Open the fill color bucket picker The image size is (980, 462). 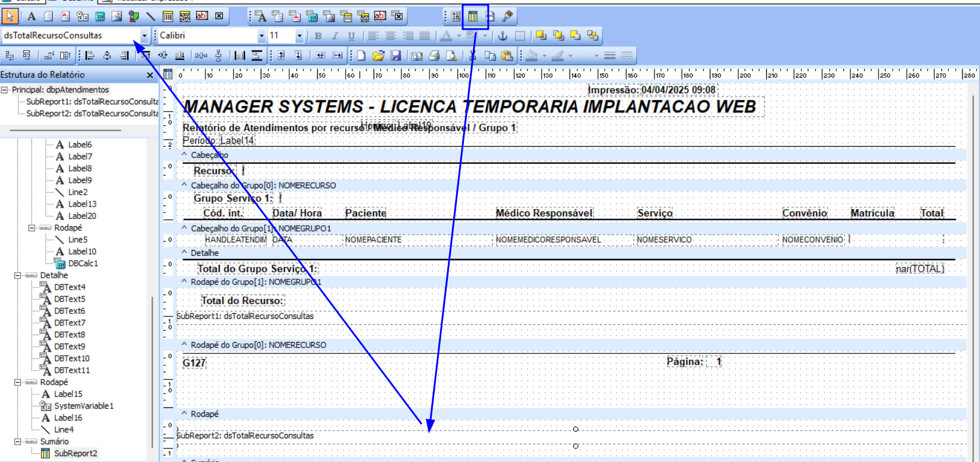tap(532, 56)
